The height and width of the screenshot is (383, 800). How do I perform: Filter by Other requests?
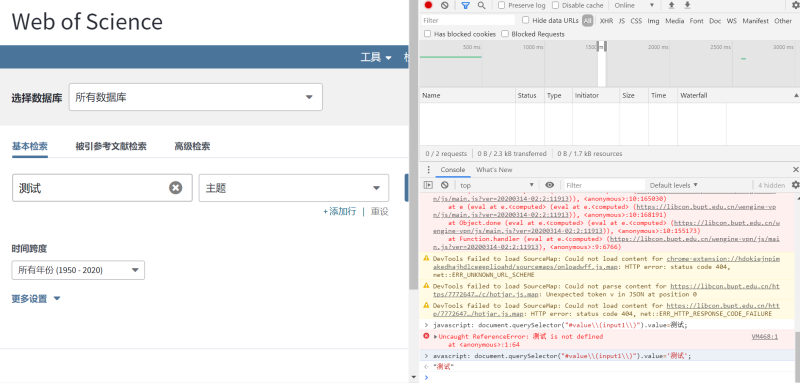point(783,21)
